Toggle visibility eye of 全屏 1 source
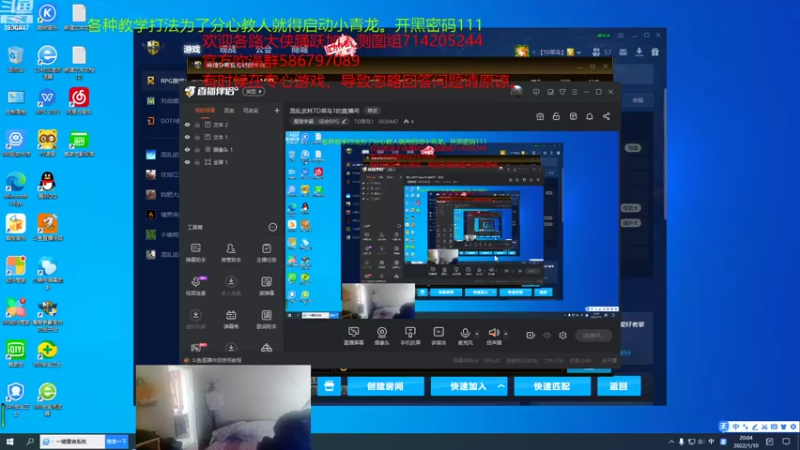 tap(187, 162)
